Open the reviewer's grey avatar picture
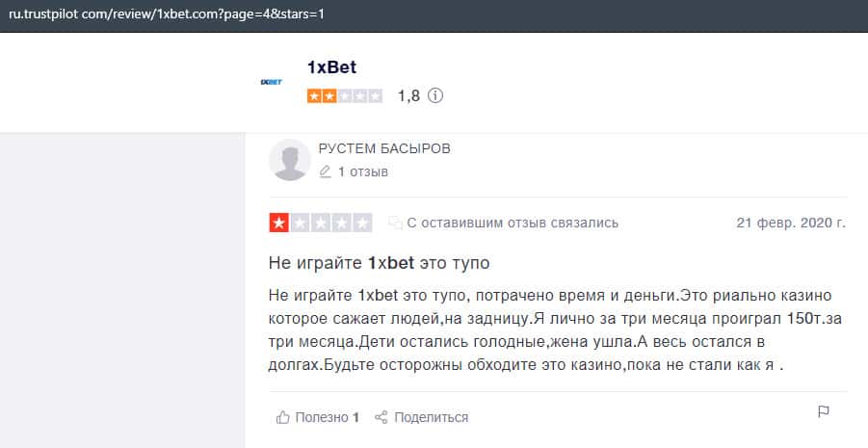 click(x=290, y=160)
